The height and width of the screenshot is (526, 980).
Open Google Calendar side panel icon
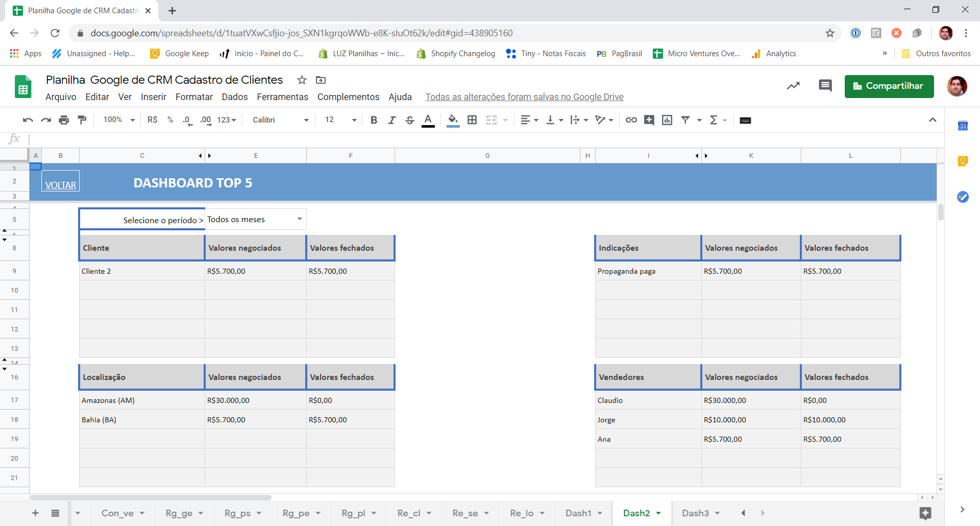click(963, 126)
